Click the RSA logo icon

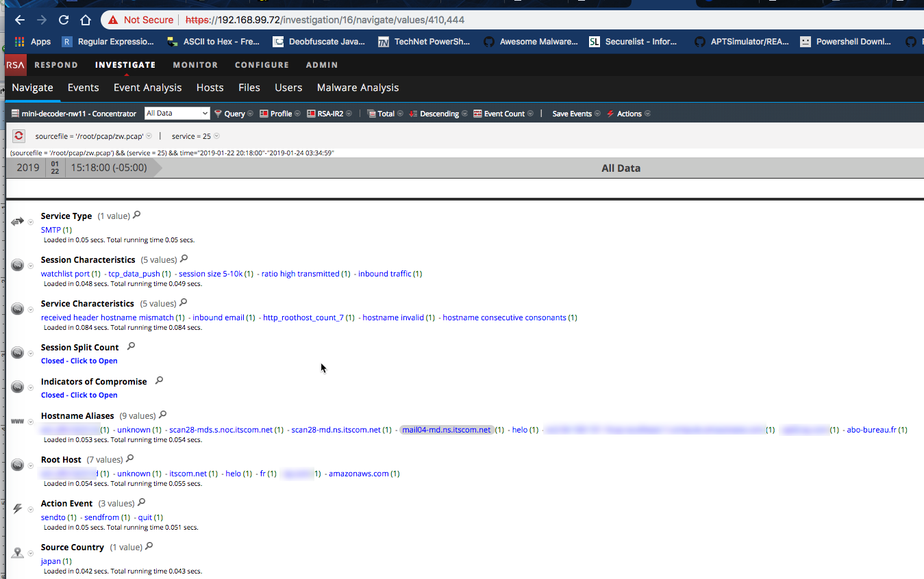pos(16,65)
